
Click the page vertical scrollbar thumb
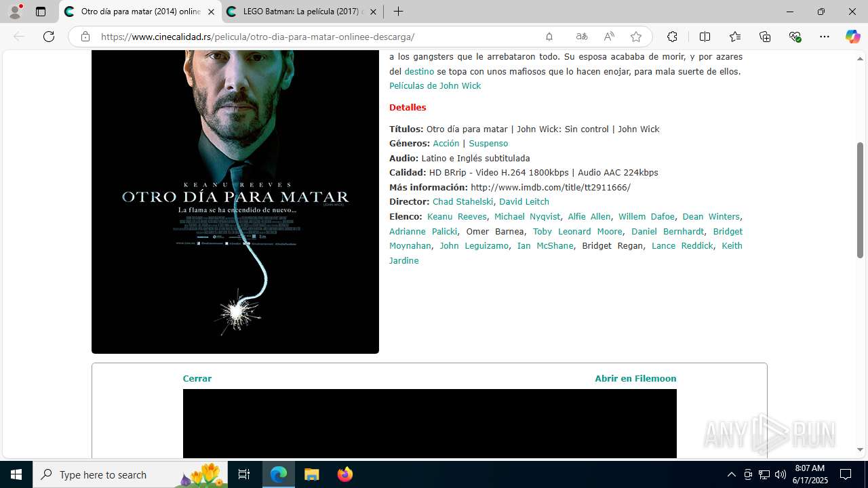click(x=860, y=200)
